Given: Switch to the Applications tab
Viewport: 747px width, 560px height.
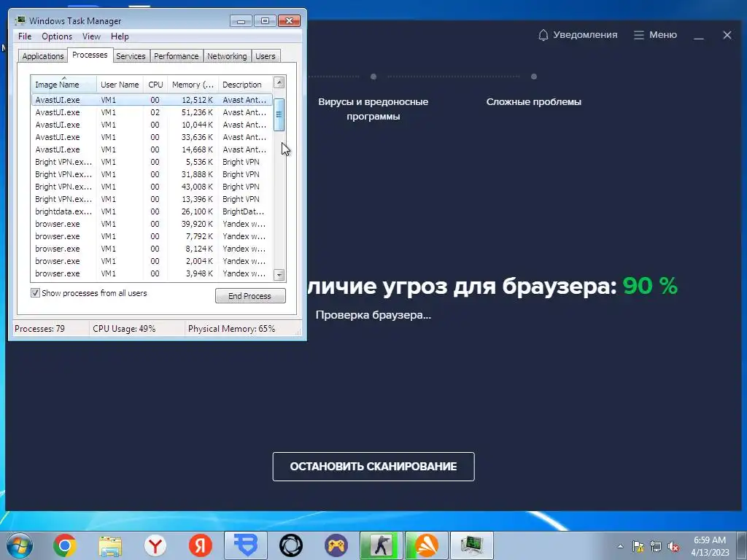Looking at the screenshot, I should [x=43, y=56].
